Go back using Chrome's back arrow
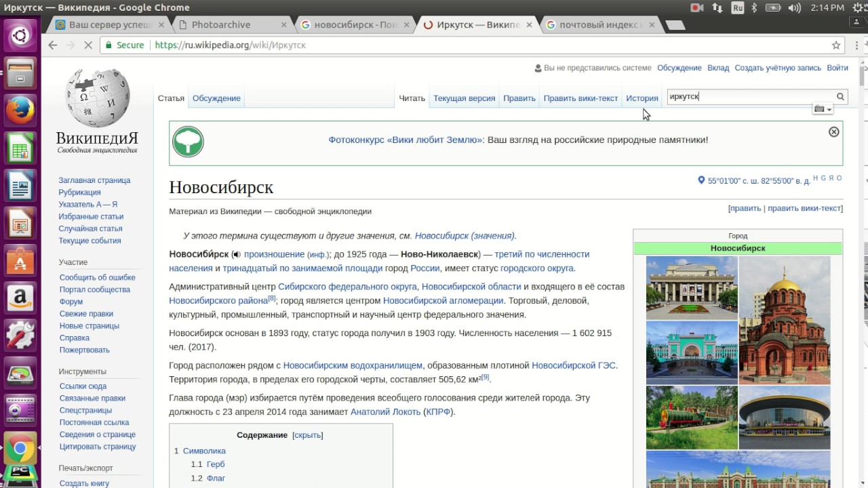This screenshot has width=868, height=488. (x=53, y=45)
